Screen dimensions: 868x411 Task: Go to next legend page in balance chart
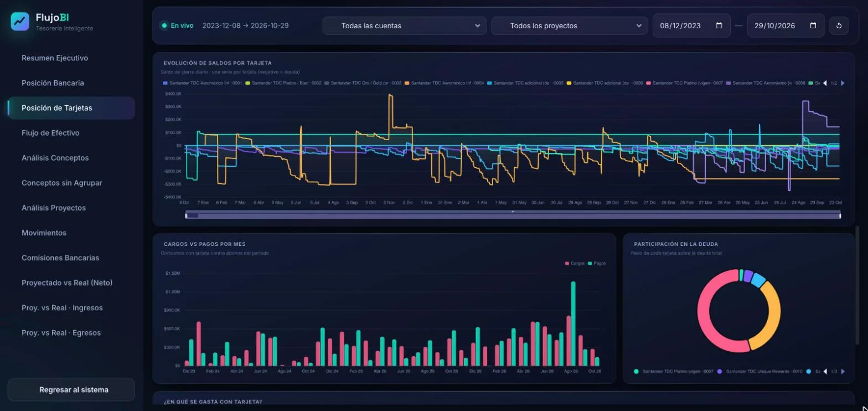[843, 83]
